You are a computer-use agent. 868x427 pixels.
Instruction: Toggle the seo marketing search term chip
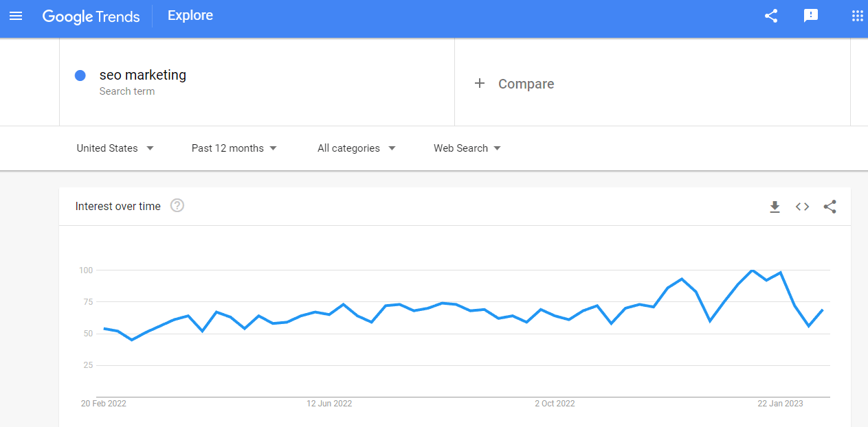142,81
